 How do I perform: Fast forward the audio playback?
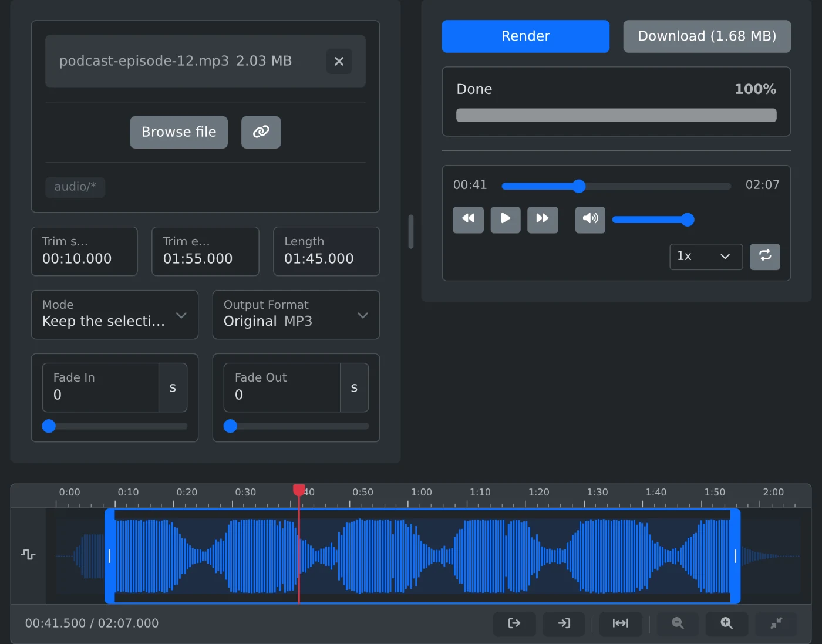(x=543, y=220)
